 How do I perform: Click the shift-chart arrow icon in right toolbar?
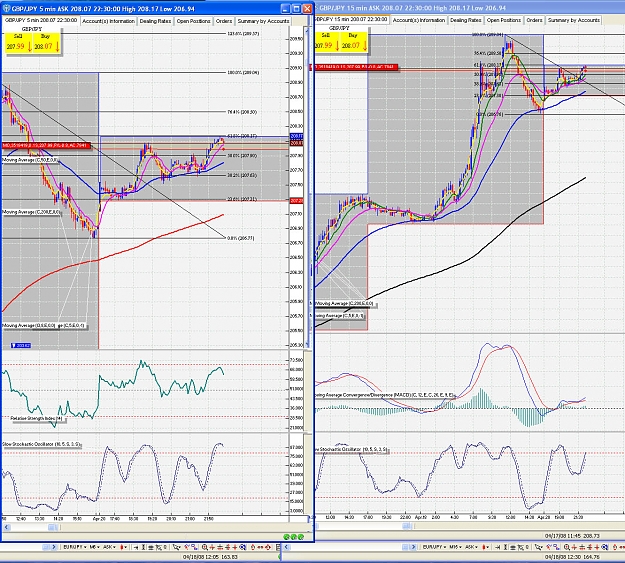point(497,547)
